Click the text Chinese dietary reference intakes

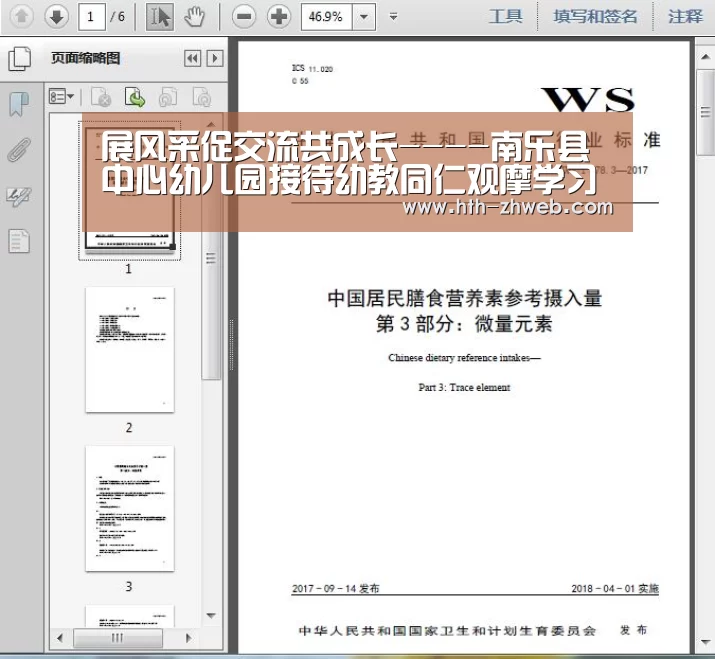pos(464,358)
